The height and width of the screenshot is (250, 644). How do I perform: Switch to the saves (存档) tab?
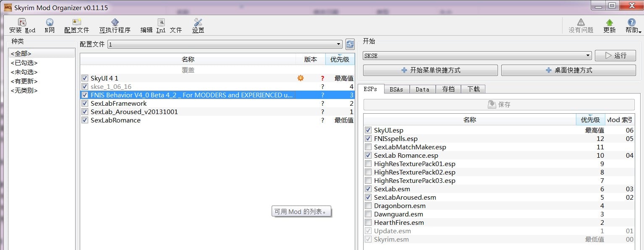point(448,89)
